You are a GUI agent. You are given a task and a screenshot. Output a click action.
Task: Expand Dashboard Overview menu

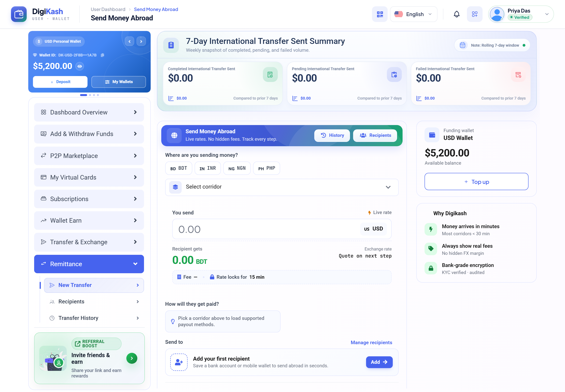coord(89,112)
